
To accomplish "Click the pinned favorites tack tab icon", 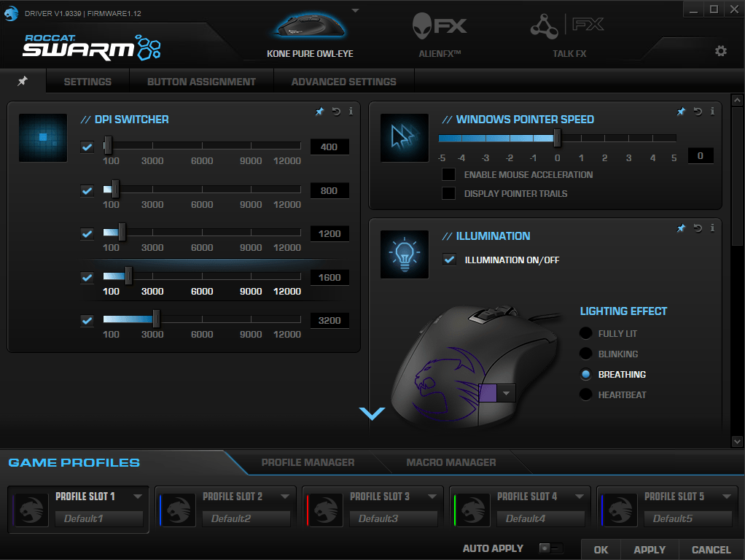I will (x=23, y=81).
